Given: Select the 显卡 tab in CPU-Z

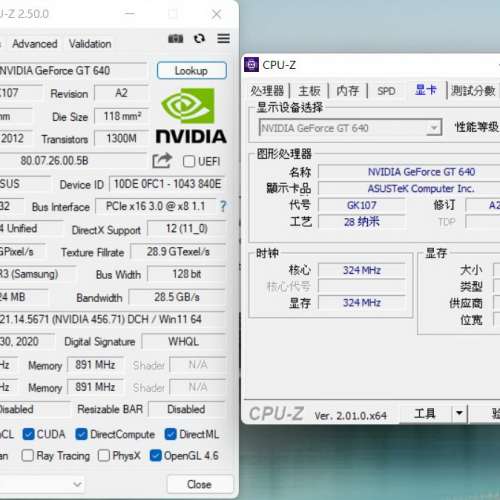Looking at the screenshot, I should click(426, 90).
